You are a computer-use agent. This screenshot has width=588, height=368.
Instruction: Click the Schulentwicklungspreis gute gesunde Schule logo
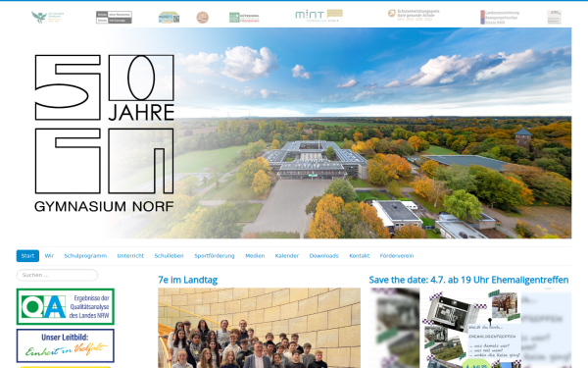(414, 15)
